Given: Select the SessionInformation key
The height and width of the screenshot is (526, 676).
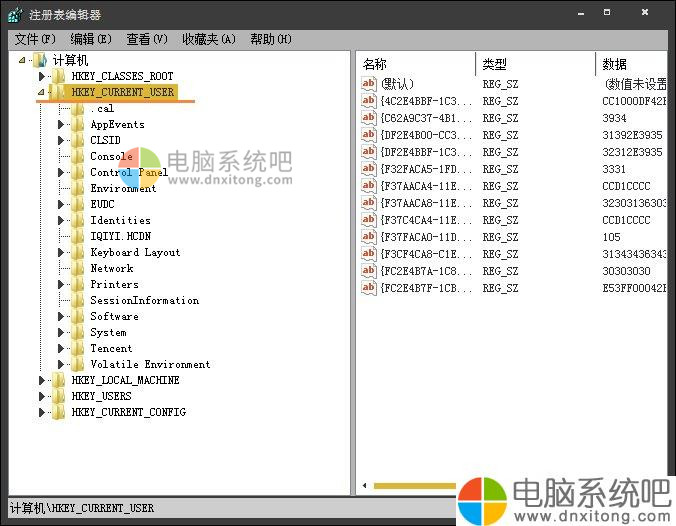Looking at the screenshot, I should tap(144, 301).
